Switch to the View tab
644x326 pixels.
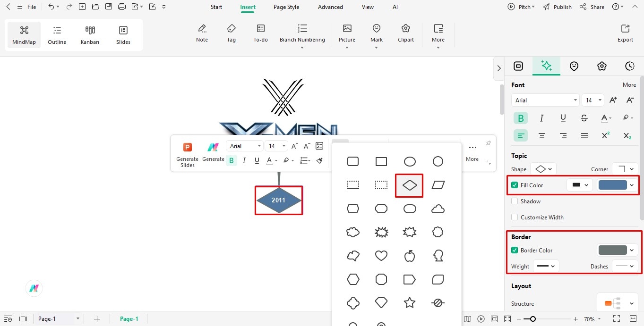click(x=368, y=7)
